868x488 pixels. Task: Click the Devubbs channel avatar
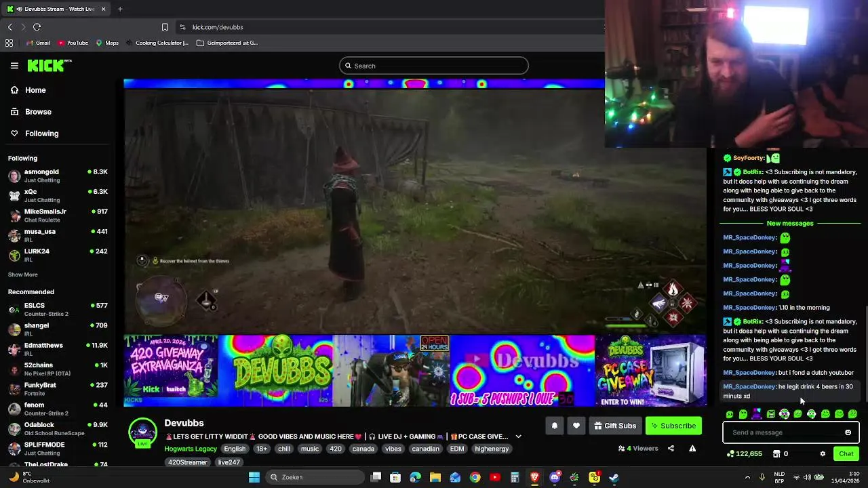point(143,432)
